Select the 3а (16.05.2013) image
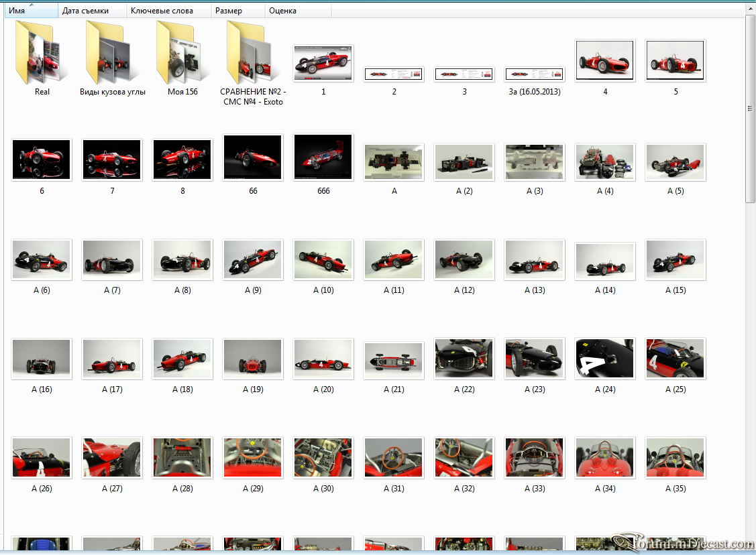Screen dimensions: 756x555 (534, 74)
